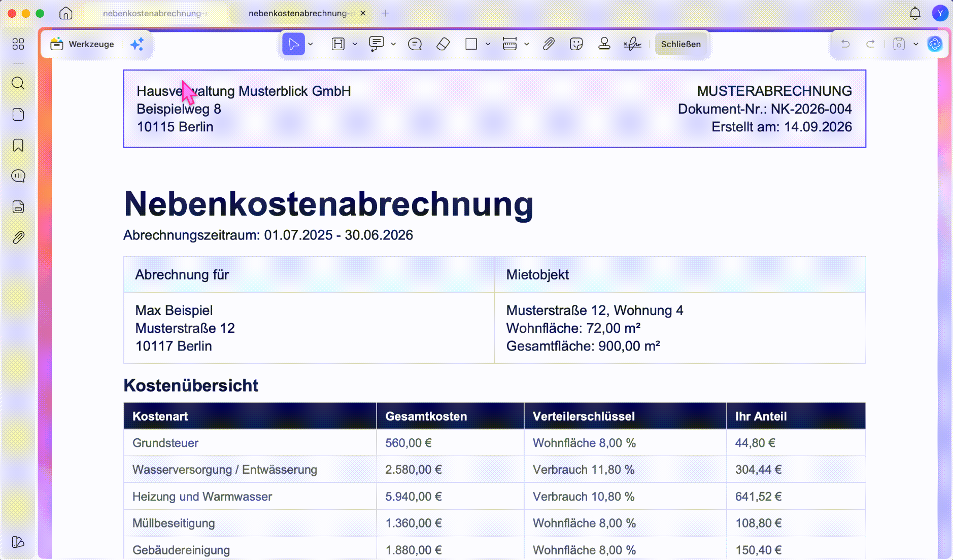Screen dimensions: 953x560
Task: Go to the home screen icon
Action: point(66,13)
